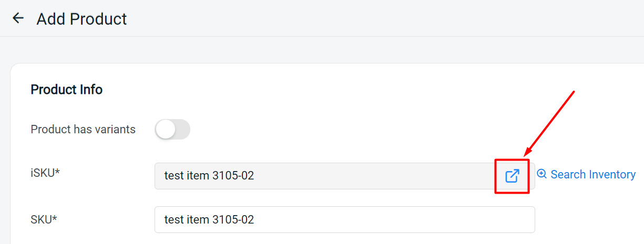Click the iSKU* field label
This screenshot has width=644, height=244.
[45, 173]
